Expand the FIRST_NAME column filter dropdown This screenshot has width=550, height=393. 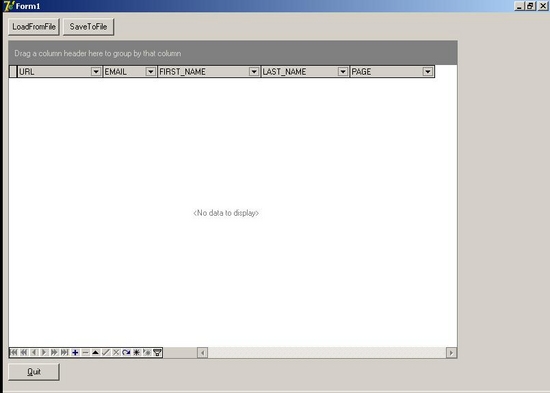[254, 72]
